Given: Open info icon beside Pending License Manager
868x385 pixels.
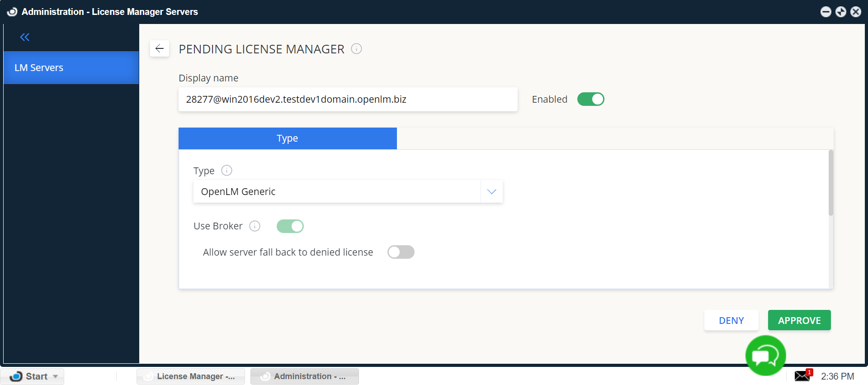Looking at the screenshot, I should point(356,48).
